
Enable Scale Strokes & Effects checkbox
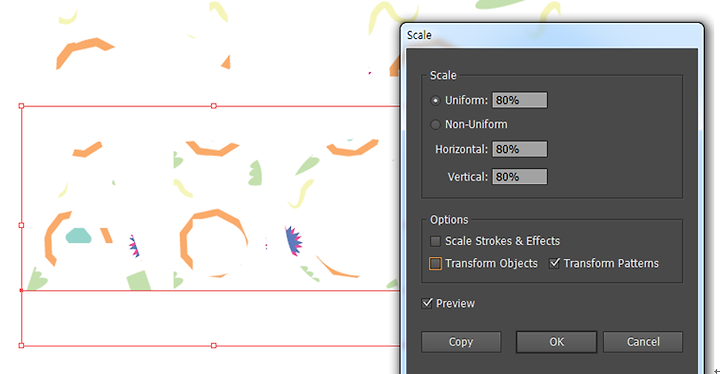[435, 241]
